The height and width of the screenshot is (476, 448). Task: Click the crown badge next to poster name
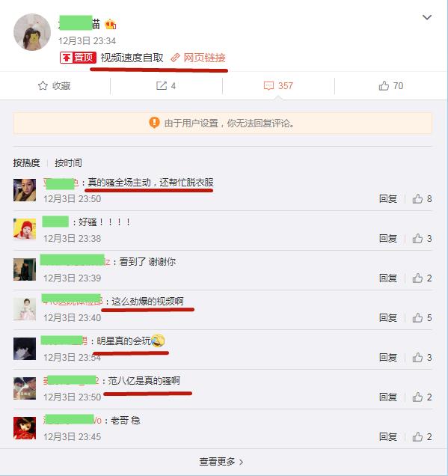pos(111,24)
